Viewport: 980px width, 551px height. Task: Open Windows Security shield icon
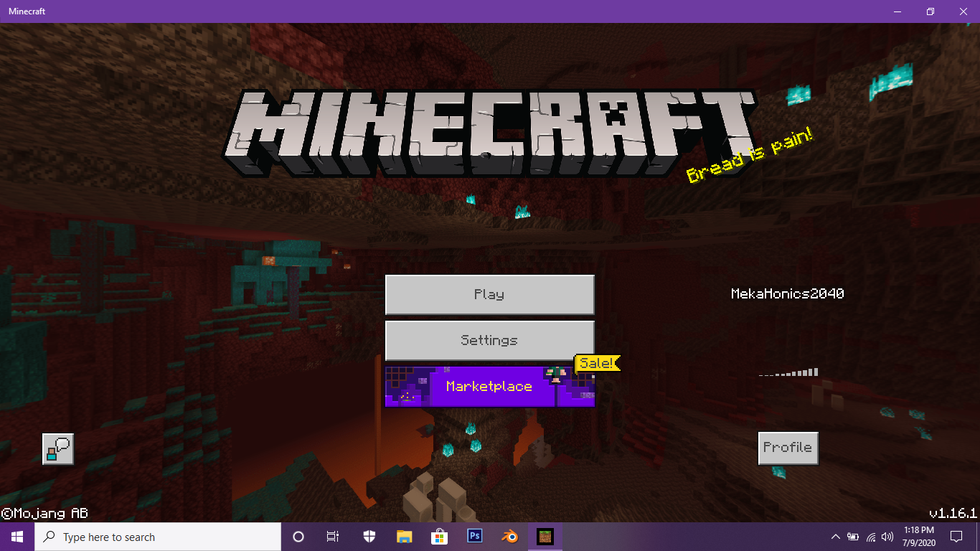(369, 537)
